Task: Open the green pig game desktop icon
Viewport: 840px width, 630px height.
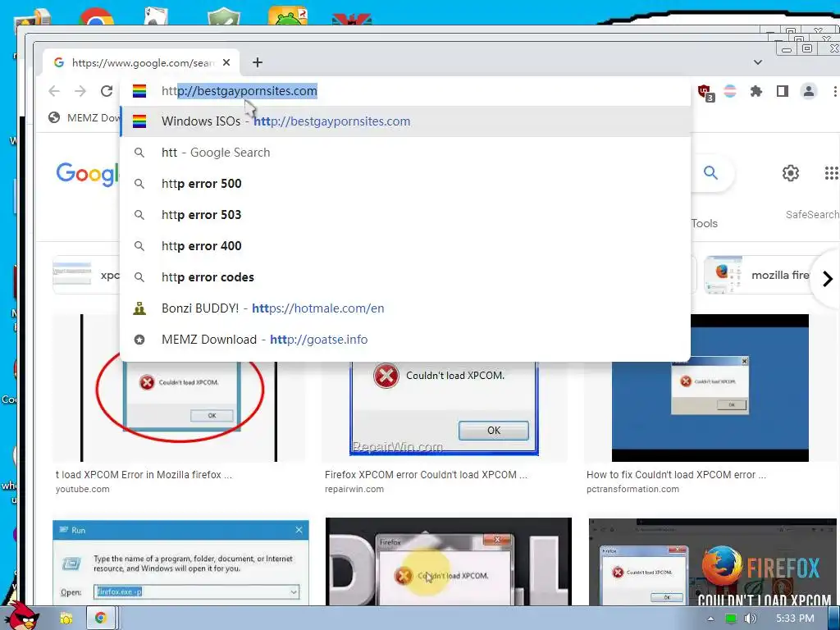Action: point(288,16)
